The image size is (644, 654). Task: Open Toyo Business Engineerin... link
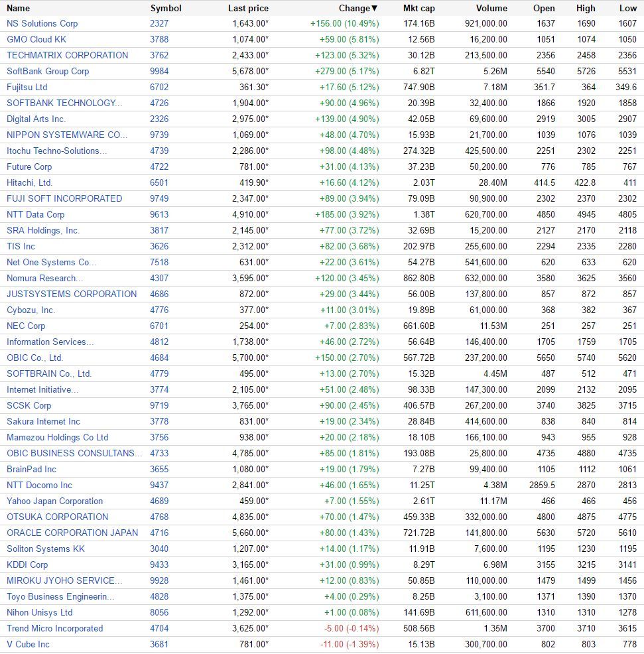[x=60, y=597]
